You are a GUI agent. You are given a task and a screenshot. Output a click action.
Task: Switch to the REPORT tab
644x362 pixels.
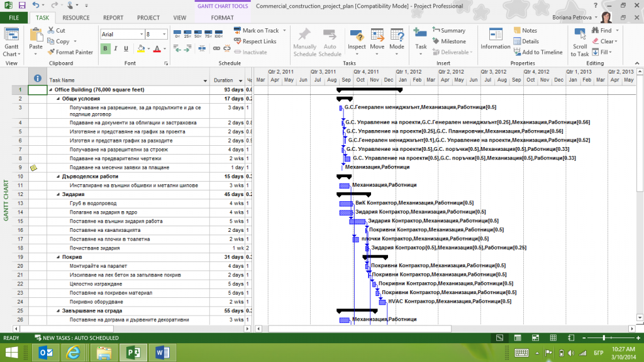click(x=113, y=18)
